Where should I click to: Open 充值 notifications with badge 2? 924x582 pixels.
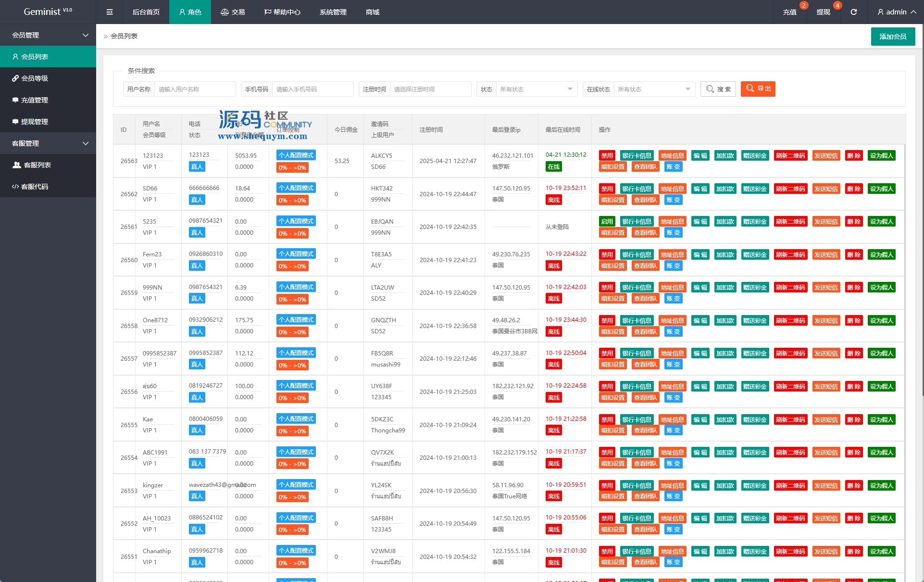tap(790, 12)
